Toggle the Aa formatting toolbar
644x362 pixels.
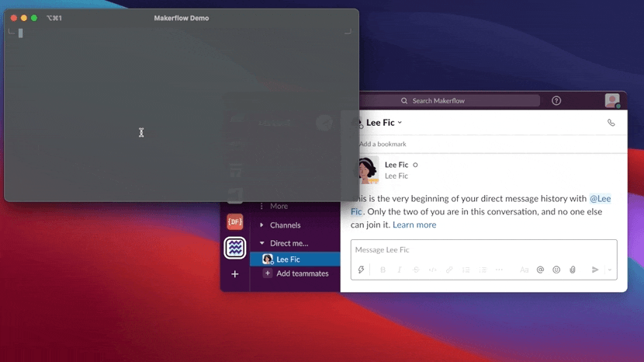[x=524, y=270]
